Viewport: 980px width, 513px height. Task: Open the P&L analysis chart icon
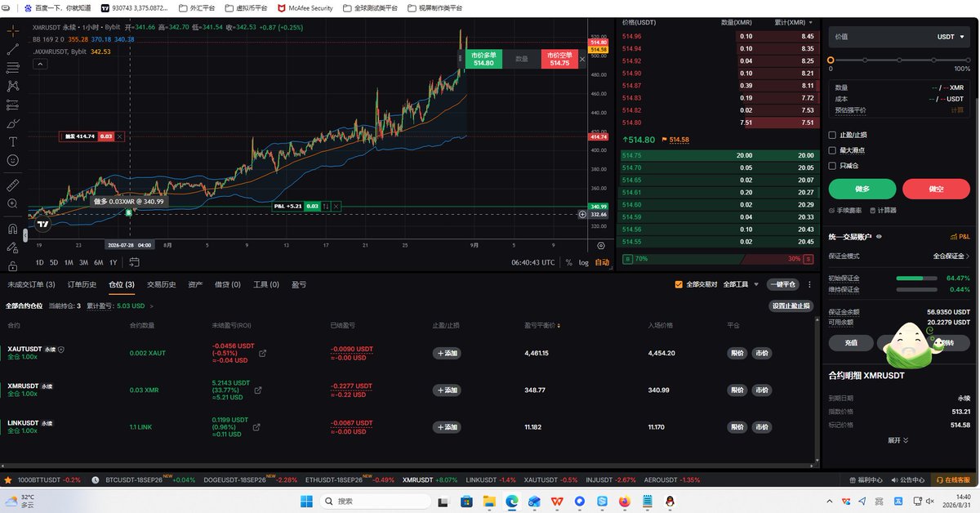[x=959, y=236]
